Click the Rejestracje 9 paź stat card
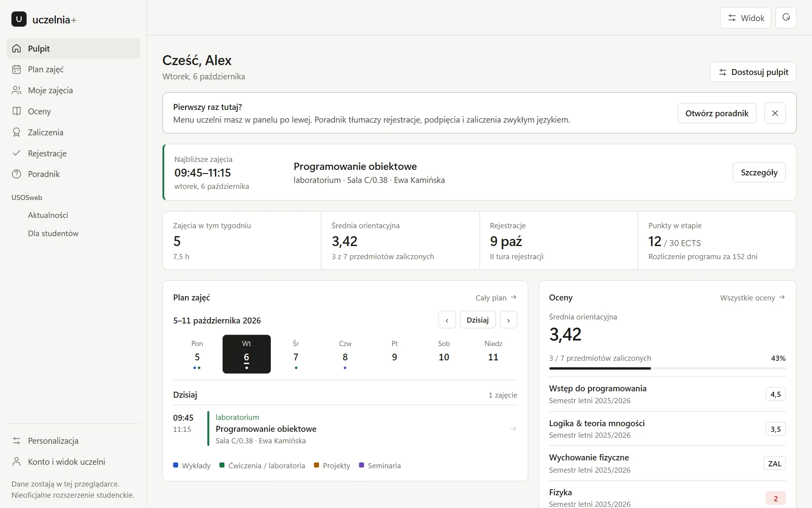 pos(559,241)
